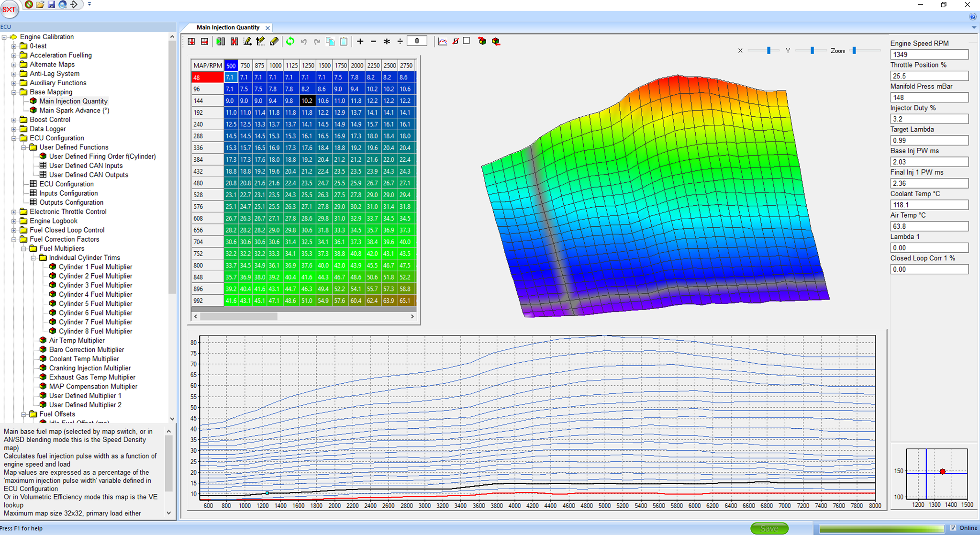The image size is (980, 535).
Task: Expand the Anti-Lag System folder
Action: pos(14,74)
